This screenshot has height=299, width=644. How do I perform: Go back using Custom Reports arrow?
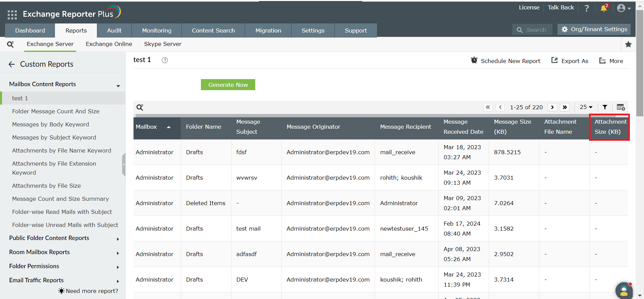click(12, 64)
